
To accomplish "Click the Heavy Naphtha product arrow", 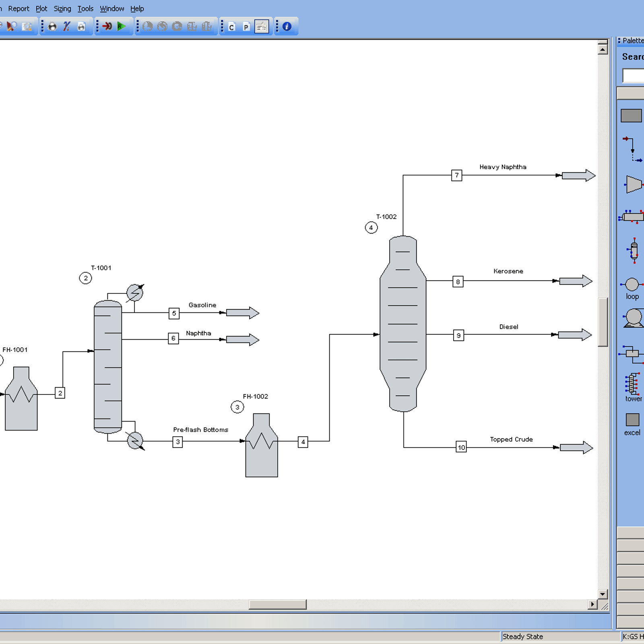I will coord(579,175).
